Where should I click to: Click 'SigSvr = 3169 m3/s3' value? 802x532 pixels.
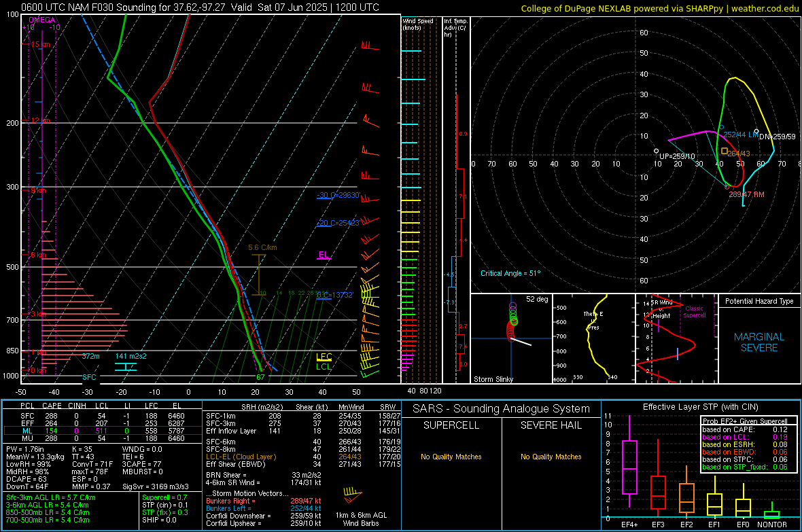pyautogui.click(x=156, y=486)
